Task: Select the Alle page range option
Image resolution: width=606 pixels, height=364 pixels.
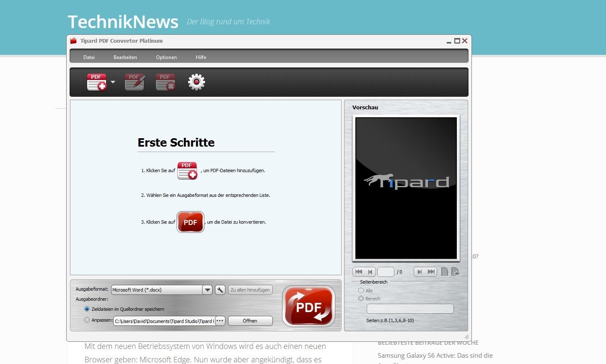Action: pos(361,291)
